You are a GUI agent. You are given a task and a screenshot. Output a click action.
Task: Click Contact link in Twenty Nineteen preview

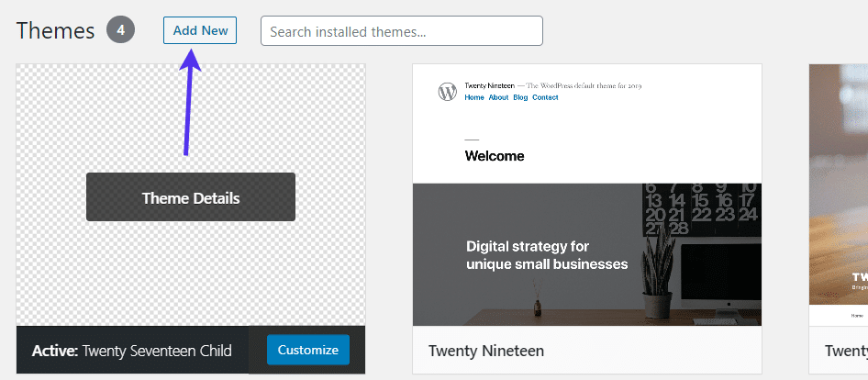545,97
